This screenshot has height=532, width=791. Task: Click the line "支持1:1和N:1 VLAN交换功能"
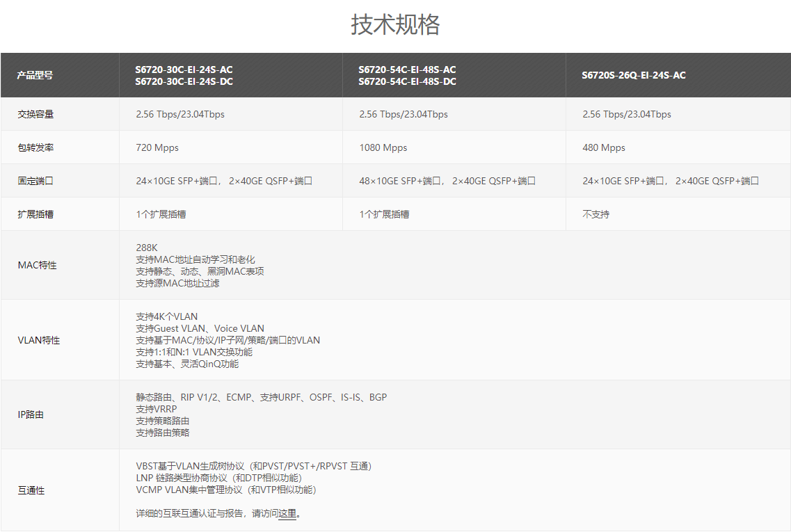click(194, 352)
